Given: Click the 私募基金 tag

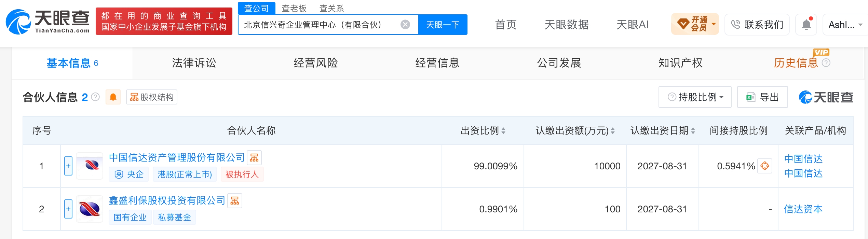Looking at the screenshot, I should click(x=174, y=217).
